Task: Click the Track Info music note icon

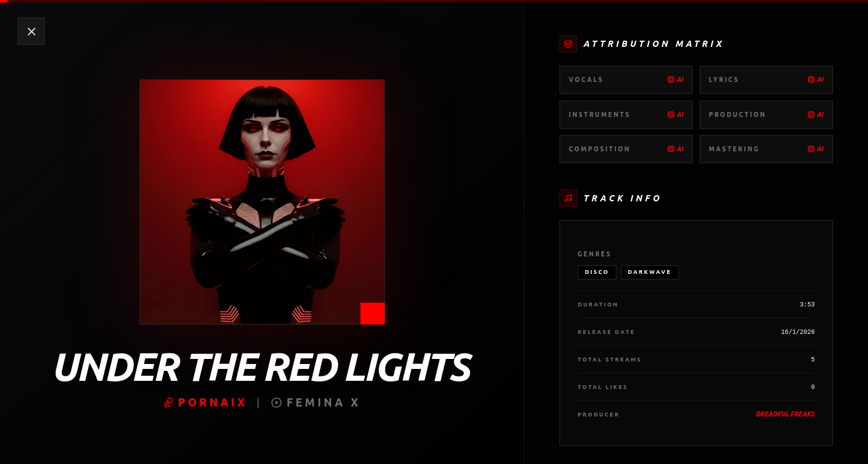Action: pyautogui.click(x=568, y=198)
